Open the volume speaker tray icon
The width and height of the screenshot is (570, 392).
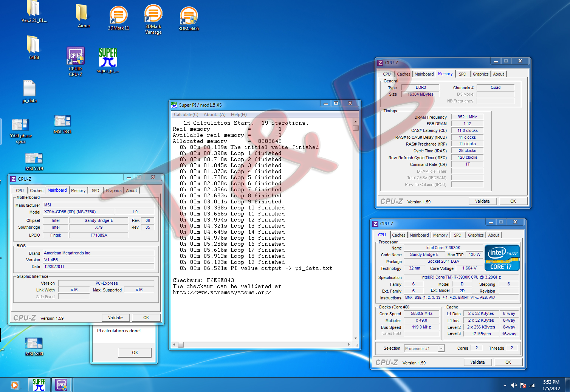514,385
